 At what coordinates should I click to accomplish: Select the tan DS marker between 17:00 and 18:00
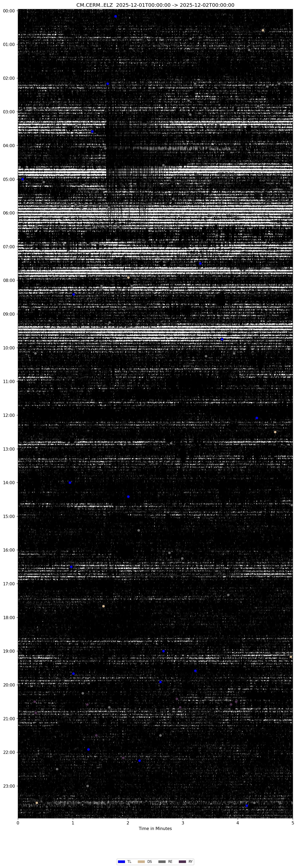(103, 606)
